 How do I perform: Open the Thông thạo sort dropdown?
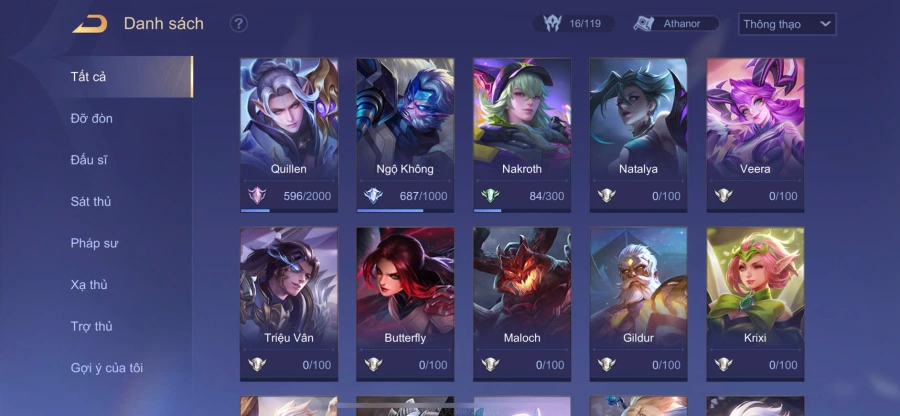pos(787,24)
